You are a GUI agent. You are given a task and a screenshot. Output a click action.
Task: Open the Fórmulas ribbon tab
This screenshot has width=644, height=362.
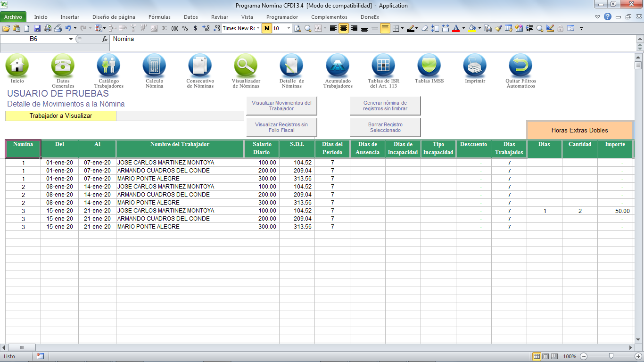point(159,17)
